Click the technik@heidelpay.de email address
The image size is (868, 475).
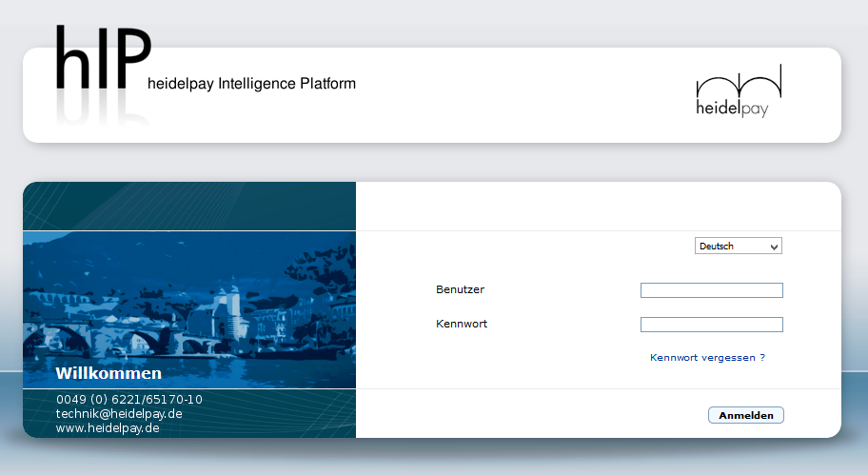pos(119,413)
